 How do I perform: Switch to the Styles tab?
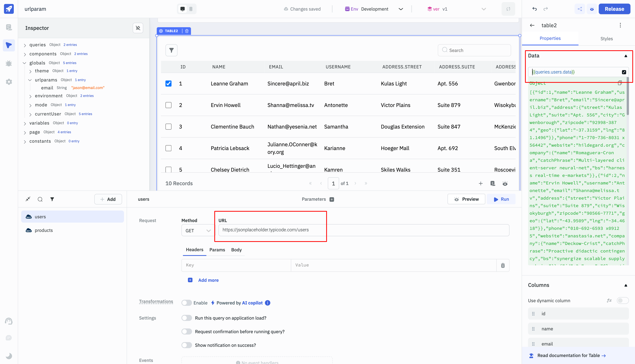click(x=606, y=39)
